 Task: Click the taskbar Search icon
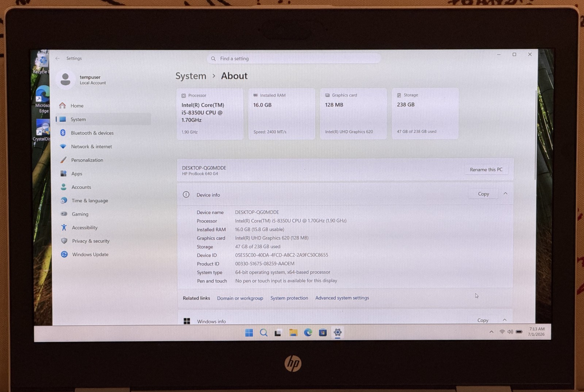[264, 333]
